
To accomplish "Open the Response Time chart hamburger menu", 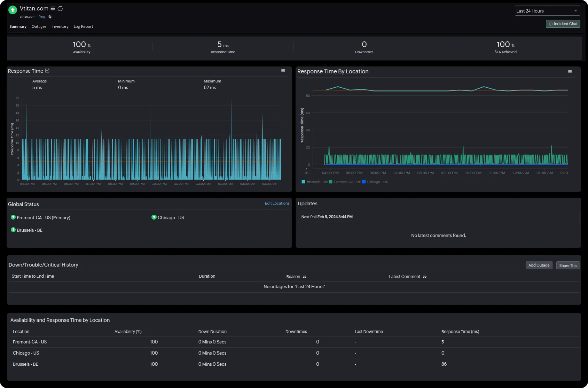I will click(283, 71).
